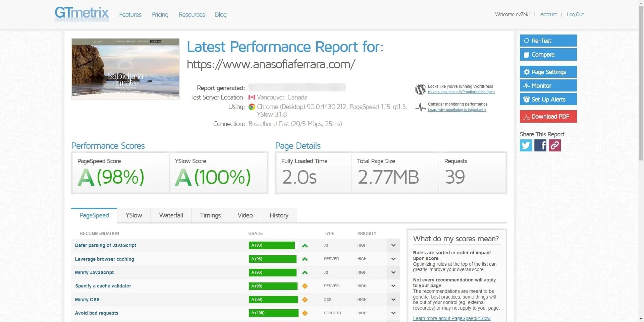Click the website preview thumbnail
Viewport: 644px width, 322px height.
point(125,68)
